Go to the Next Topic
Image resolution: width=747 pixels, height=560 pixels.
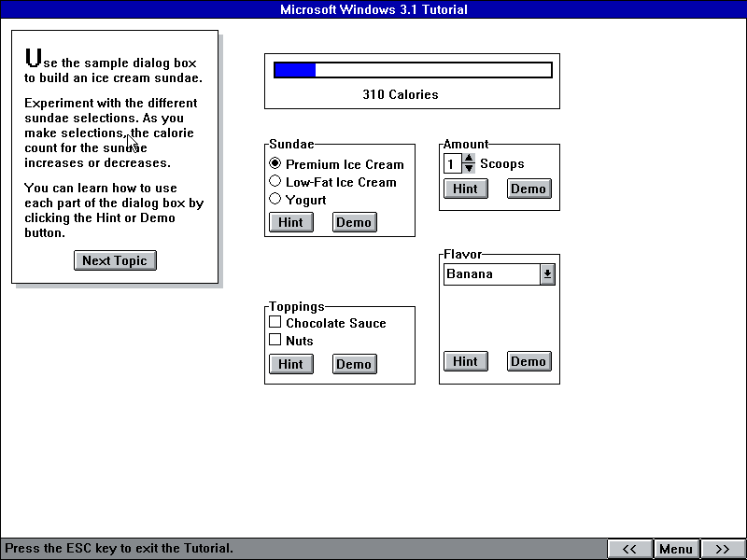point(115,260)
